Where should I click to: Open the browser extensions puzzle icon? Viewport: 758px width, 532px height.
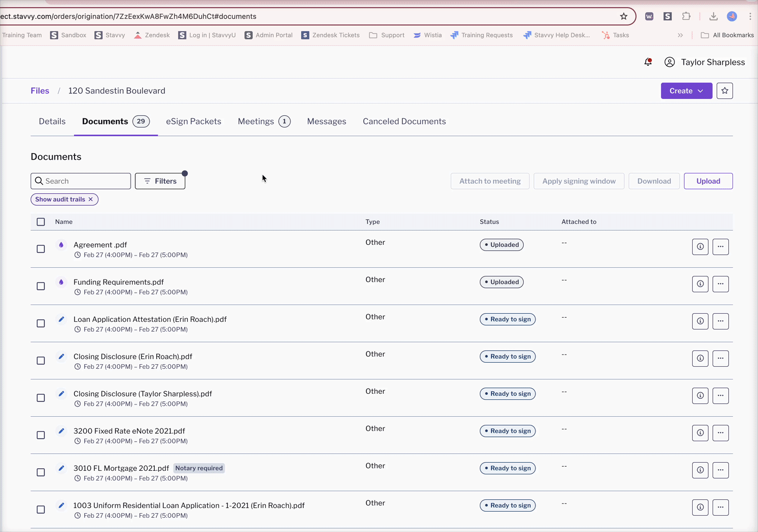tap(687, 16)
